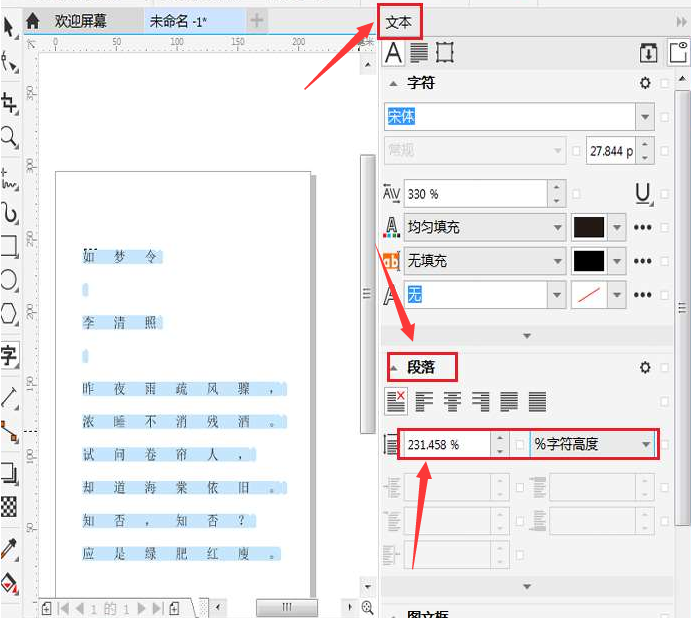Select the Shape edit tool
This screenshot has width=691, height=618.
click(x=9, y=62)
